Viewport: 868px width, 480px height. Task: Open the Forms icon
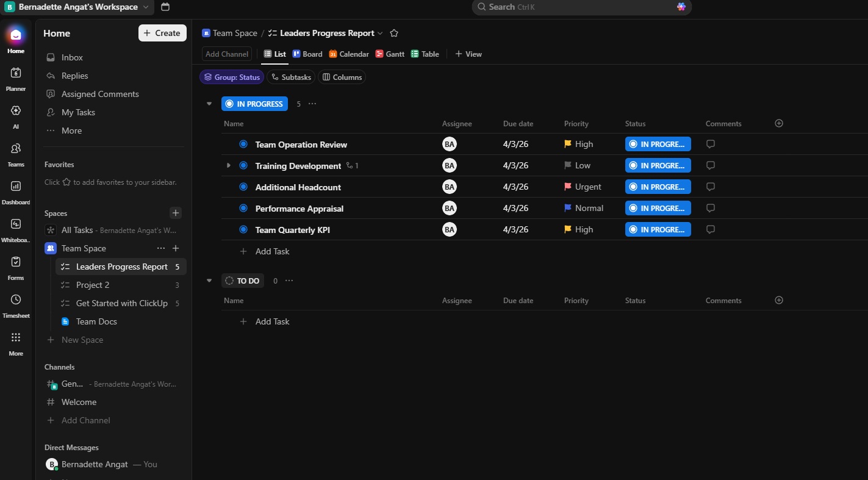(16, 262)
